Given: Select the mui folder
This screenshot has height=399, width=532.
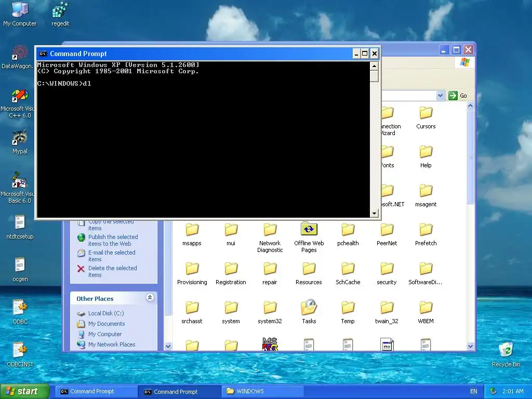Looking at the screenshot, I should pos(231,234).
